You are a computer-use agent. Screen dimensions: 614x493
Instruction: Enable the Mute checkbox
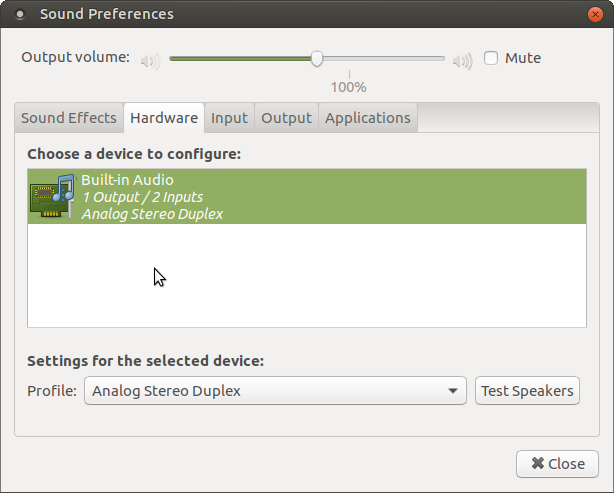[x=491, y=58]
